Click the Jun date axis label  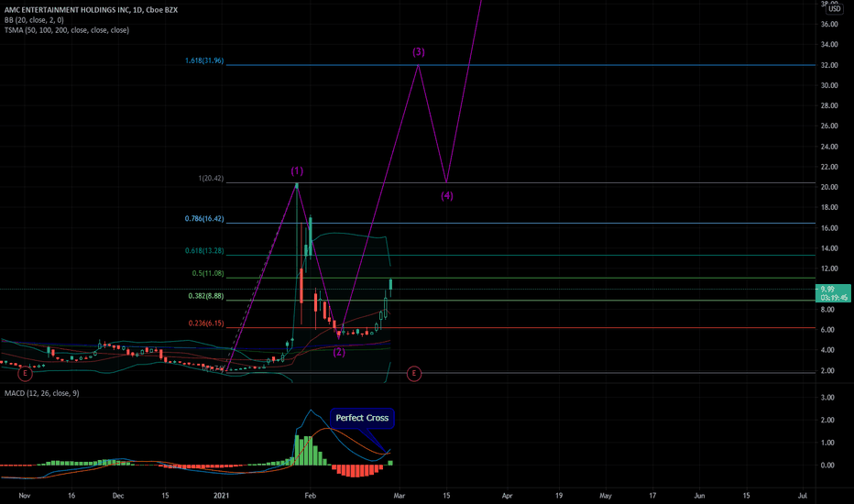tap(699, 496)
